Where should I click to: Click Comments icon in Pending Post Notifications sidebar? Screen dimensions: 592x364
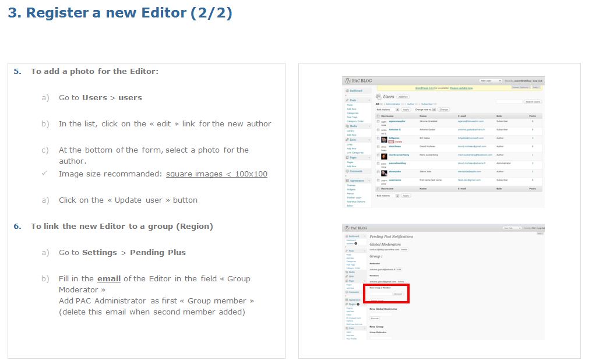point(347,292)
